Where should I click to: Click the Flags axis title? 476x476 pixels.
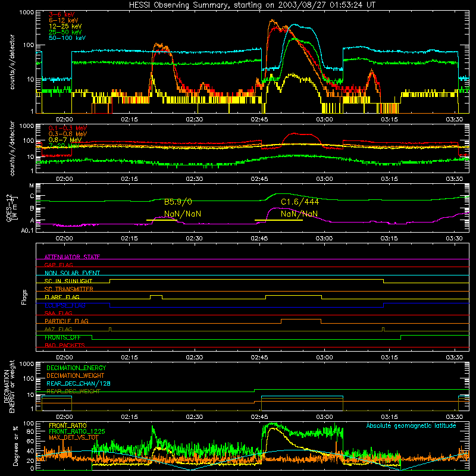tap(24, 297)
